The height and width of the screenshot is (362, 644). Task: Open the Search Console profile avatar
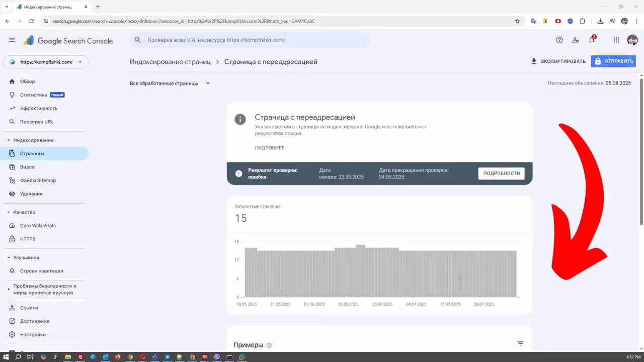tap(632, 40)
